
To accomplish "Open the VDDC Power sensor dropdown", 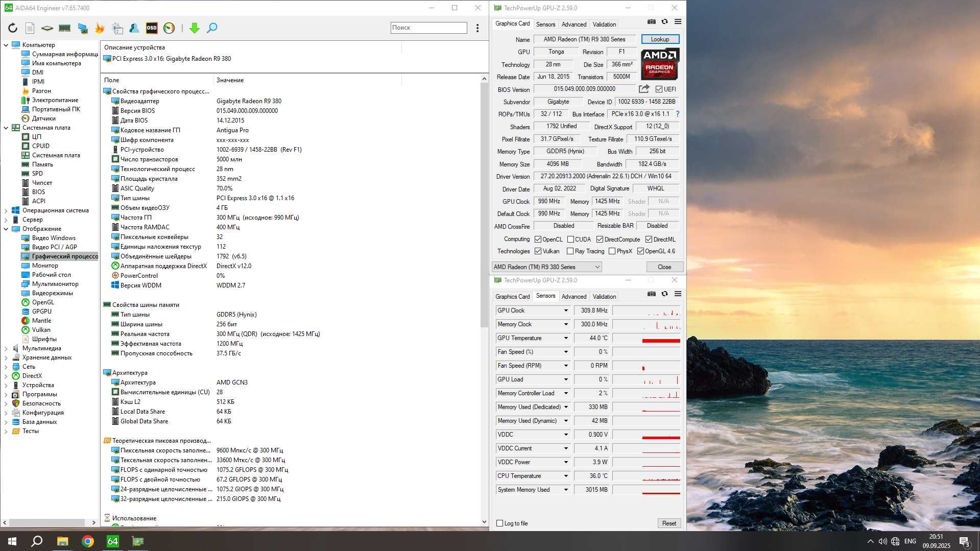I will pyautogui.click(x=566, y=462).
